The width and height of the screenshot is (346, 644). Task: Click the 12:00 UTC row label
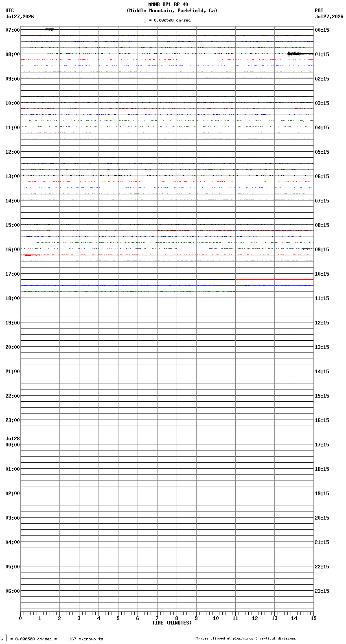(x=13, y=152)
